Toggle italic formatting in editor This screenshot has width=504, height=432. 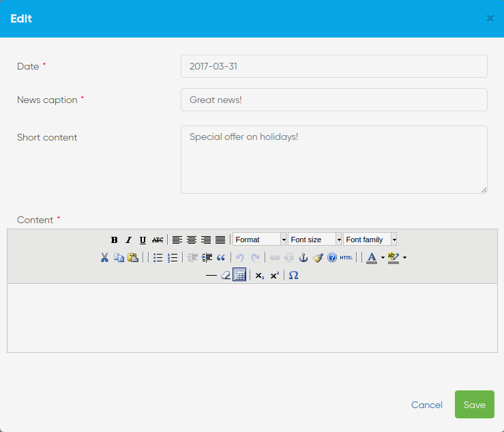click(128, 240)
